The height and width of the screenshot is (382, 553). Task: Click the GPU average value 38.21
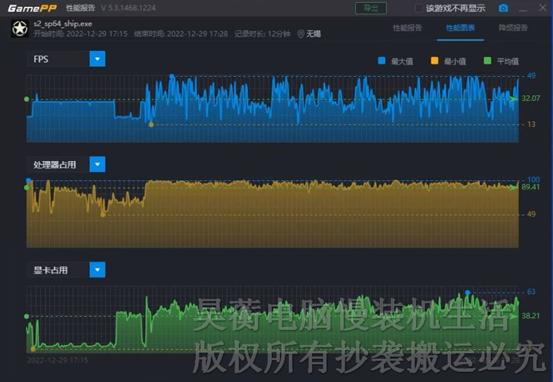click(x=531, y=316)
